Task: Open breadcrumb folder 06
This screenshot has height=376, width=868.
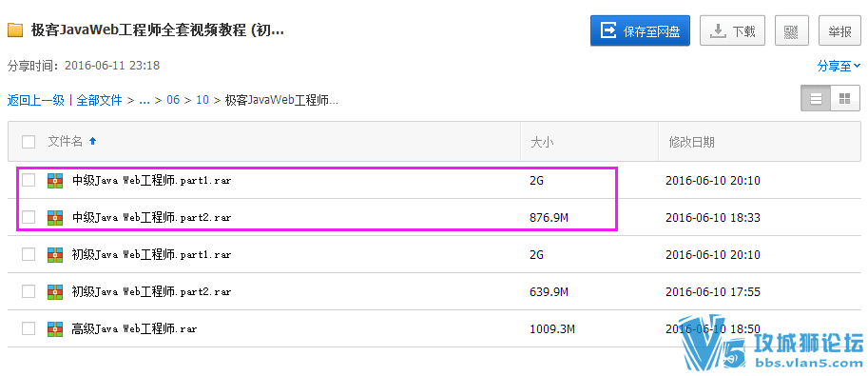Action: 173,100
